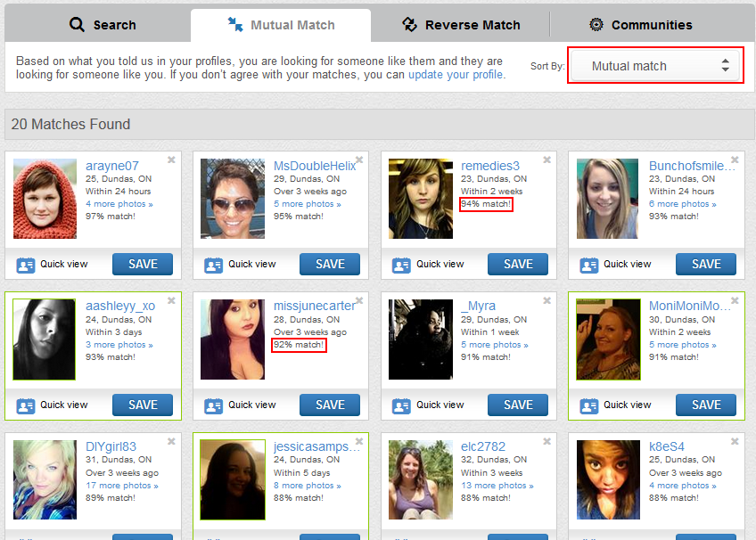Select the Search tab

pyautogui.click(x=103, y=25)
